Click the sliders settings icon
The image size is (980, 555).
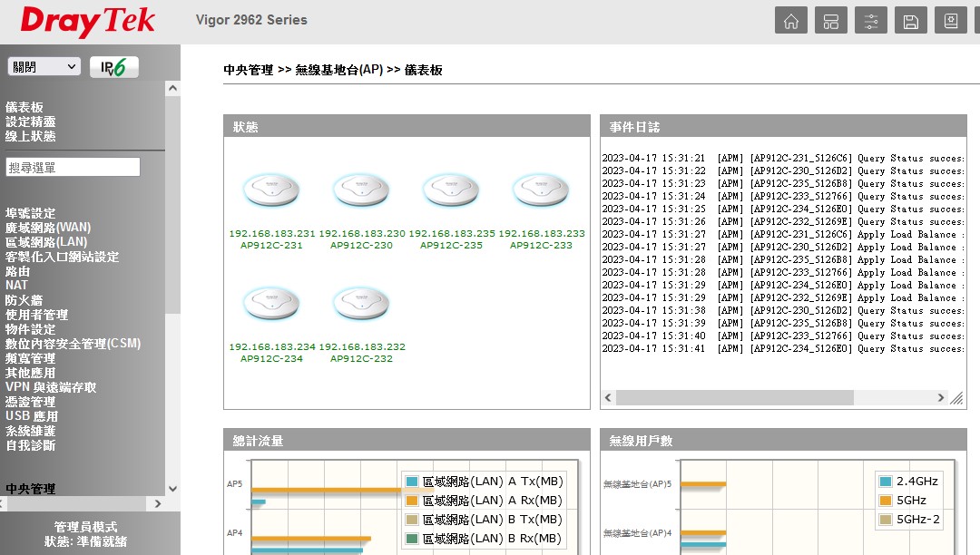(x=871, y=22)
